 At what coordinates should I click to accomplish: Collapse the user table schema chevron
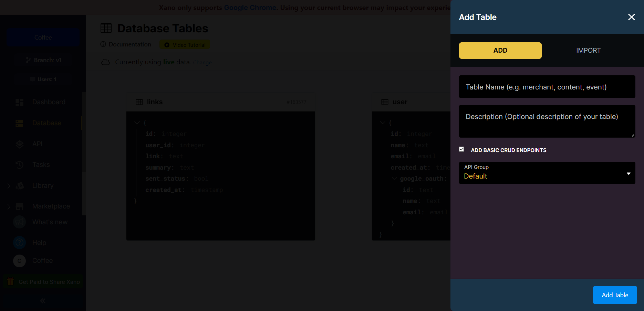[382, 122]
